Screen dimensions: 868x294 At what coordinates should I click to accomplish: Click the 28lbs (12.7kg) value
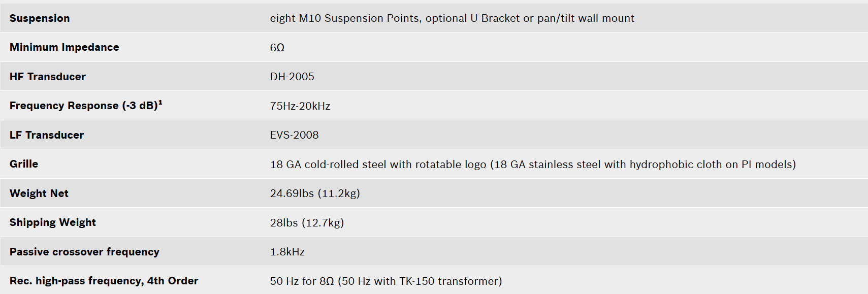tap(307, 223)
